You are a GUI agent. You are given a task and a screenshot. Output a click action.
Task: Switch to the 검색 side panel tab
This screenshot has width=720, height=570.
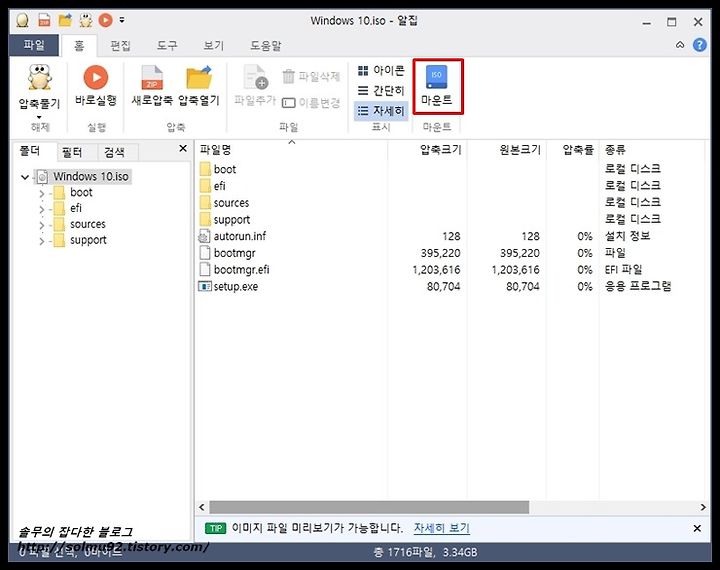point(114,152)
